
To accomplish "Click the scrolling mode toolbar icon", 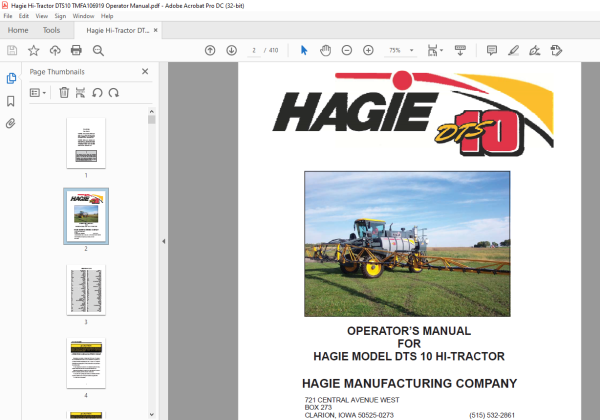I will (x=460, y=50).
